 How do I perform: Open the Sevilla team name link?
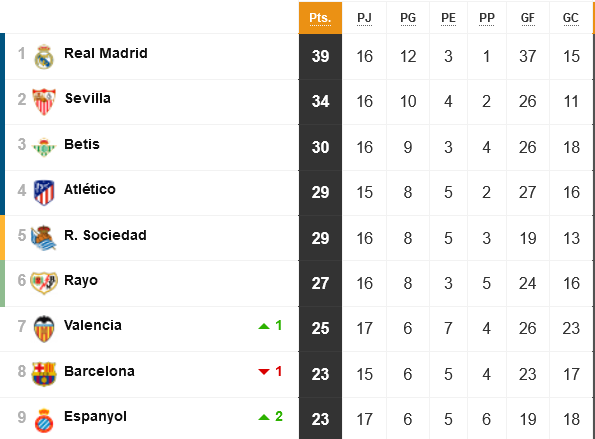click(x=88, y=98)
